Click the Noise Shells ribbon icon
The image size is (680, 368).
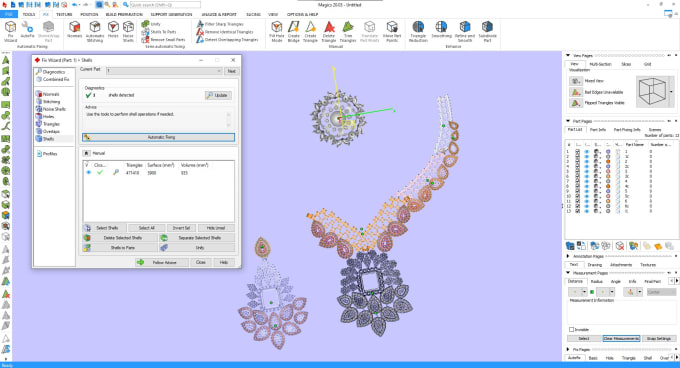(x=128, y=31)
